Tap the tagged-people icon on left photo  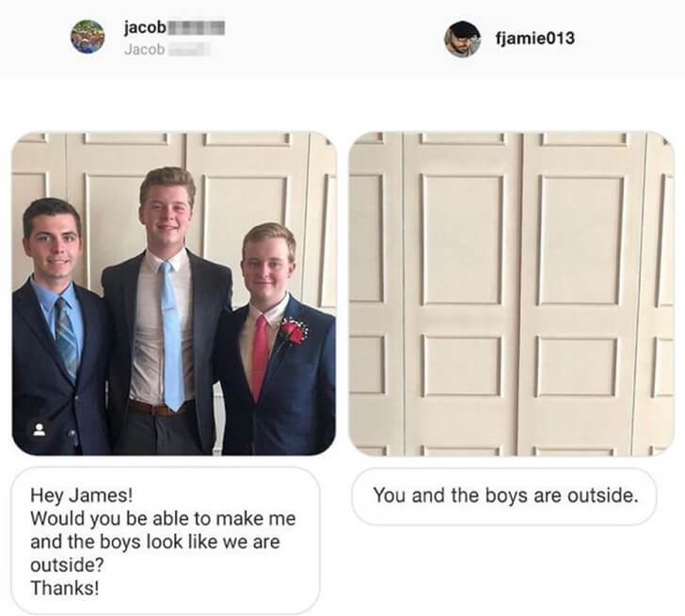40,430
